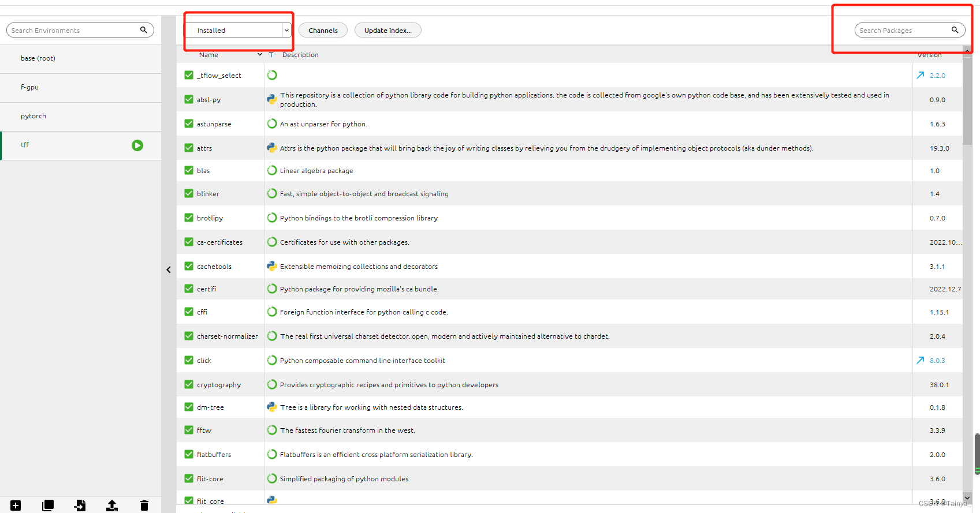The width and height of the screenshot is (980, 513).
Task: Click the Python icon of absl-py
Action: coord(272,99)
